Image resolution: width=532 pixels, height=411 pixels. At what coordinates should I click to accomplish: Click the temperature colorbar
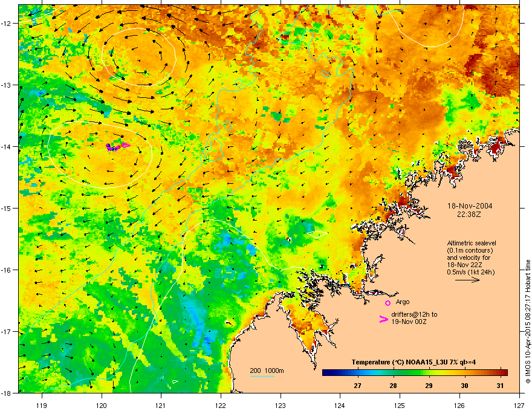pyautogui.click(x=415, y=372)
